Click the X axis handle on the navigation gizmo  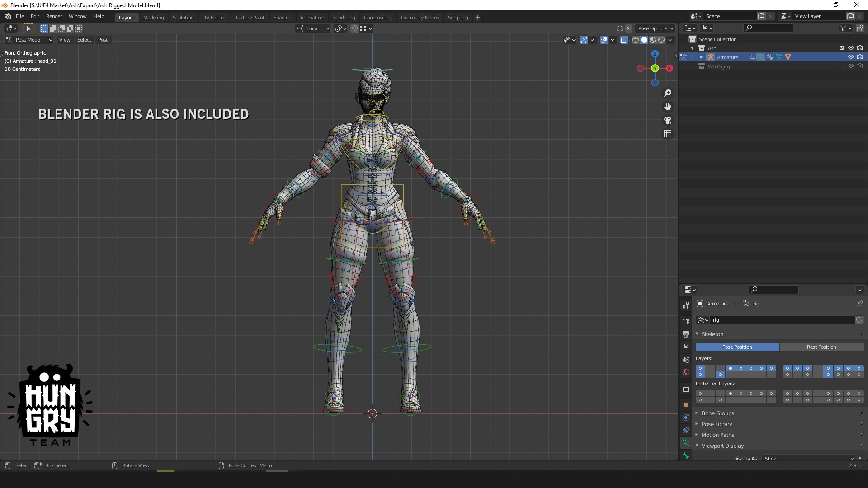[x=670, y=68]
